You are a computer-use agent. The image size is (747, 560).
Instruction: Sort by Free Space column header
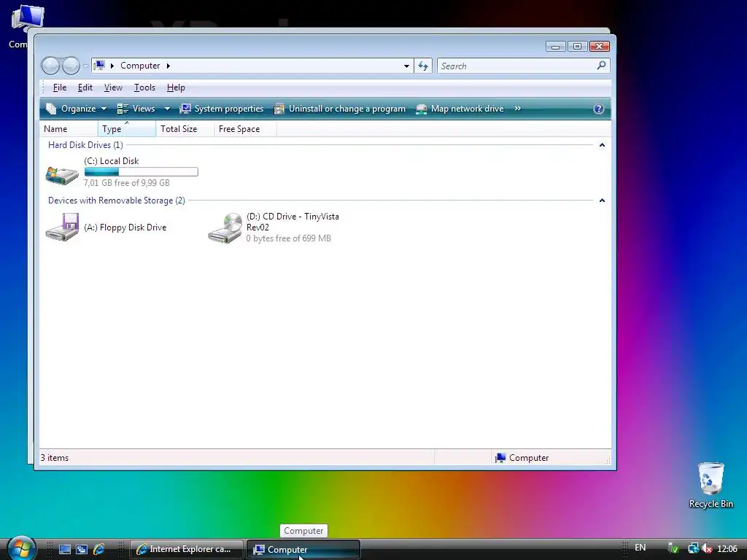coord(245,129)
